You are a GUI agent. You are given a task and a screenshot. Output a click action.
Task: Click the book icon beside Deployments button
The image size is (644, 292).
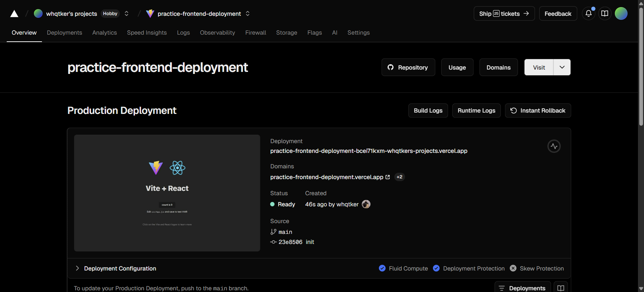561,288
